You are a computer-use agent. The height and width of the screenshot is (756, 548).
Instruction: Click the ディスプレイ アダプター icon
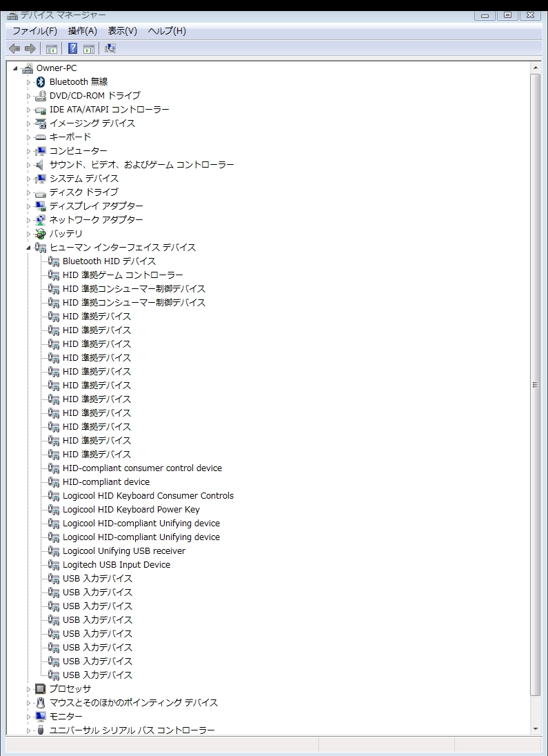pos(41,206)
